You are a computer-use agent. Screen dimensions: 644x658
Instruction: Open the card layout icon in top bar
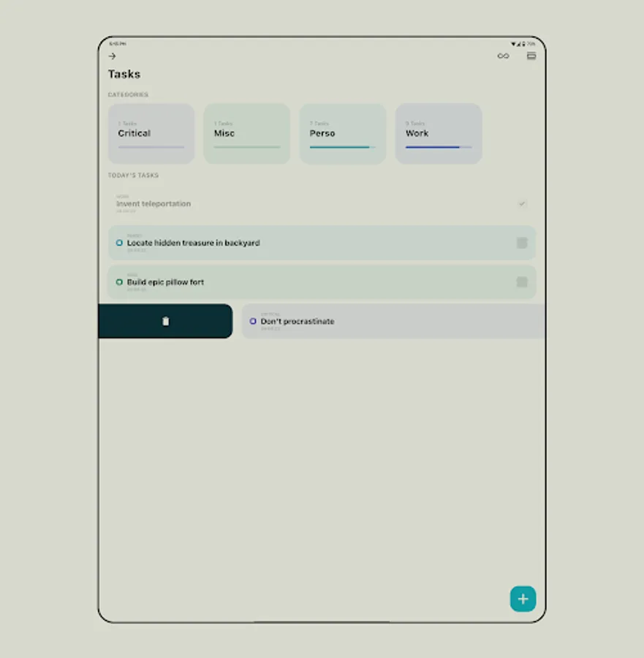coord(531,56)
